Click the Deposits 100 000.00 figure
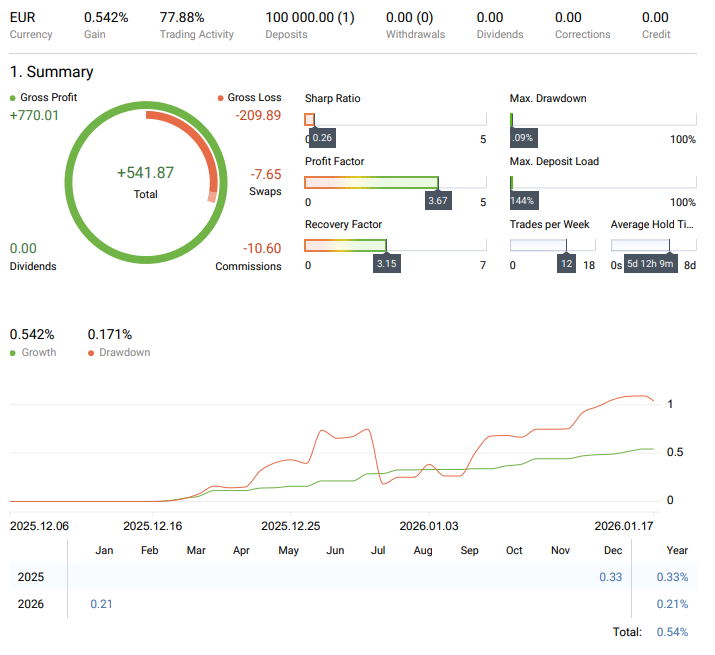 point(309,17)
